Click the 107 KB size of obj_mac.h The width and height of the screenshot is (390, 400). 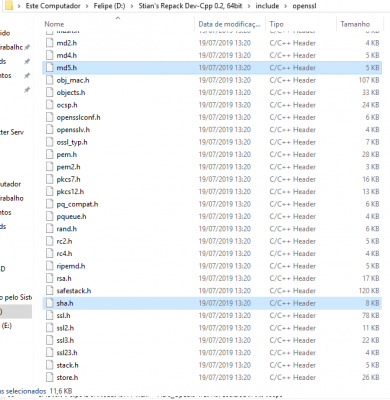pyautogui.click(x=369, y=80)
